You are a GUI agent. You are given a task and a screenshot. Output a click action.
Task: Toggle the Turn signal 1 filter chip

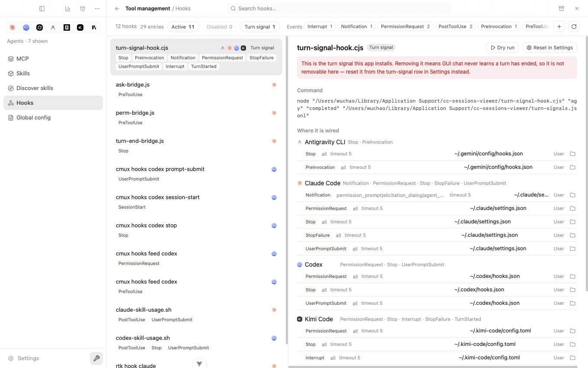pyautogui.click(x=260, y=27)
